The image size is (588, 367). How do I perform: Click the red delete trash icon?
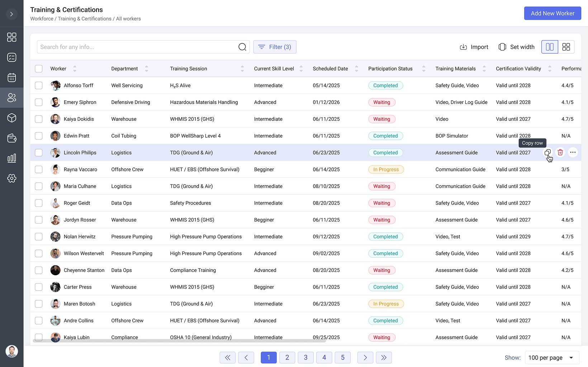[560, 153]
